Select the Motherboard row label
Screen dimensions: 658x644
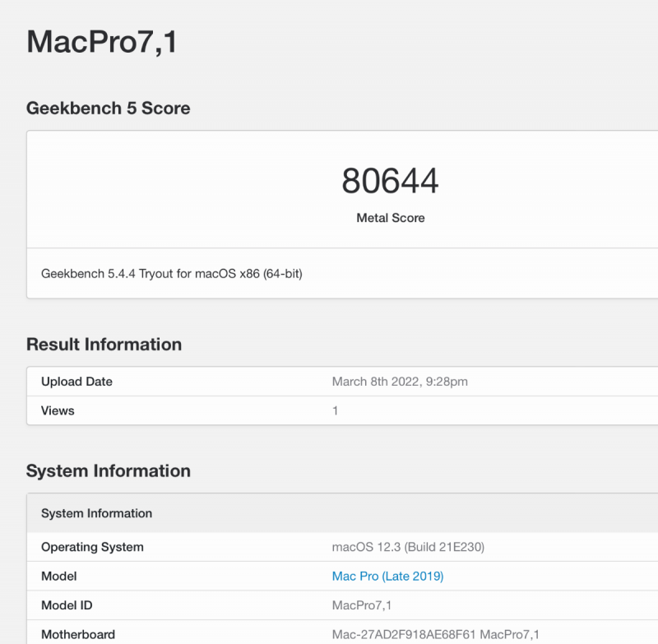(x=78, y=634)
